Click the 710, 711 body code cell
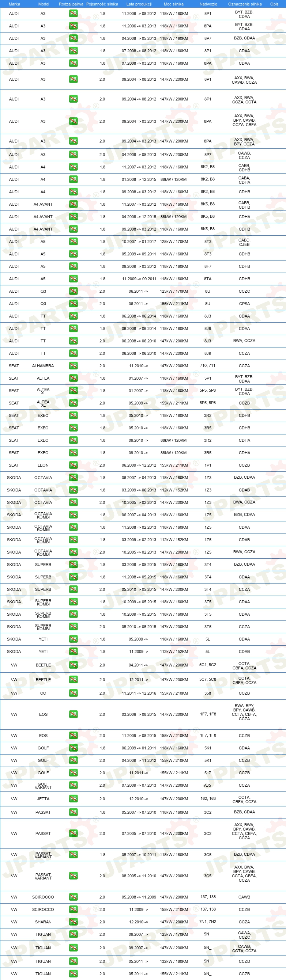The width and height of the screenshot is (286, 980). pyautogui.click(x=207, y=365)
